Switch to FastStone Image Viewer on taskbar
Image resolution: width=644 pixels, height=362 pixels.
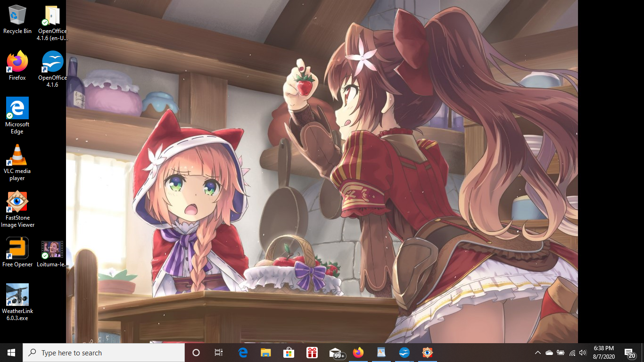tap(428, 353)
